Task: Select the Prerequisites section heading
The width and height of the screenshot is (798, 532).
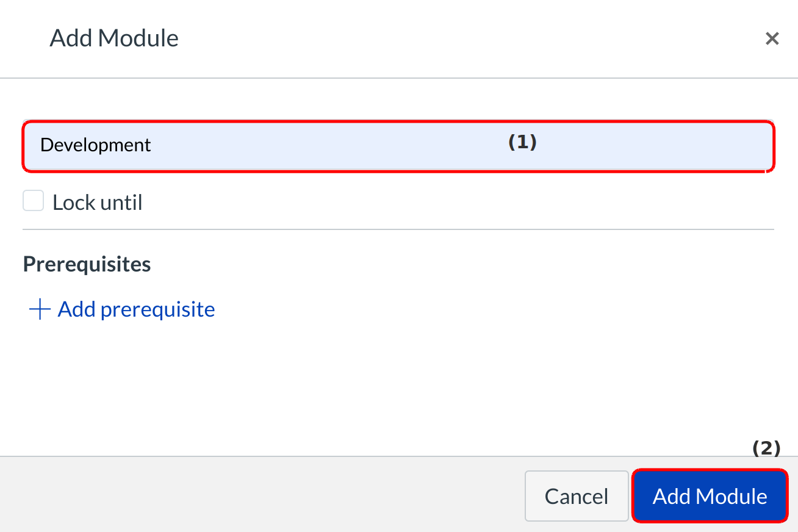Action: tap(87, 264)
